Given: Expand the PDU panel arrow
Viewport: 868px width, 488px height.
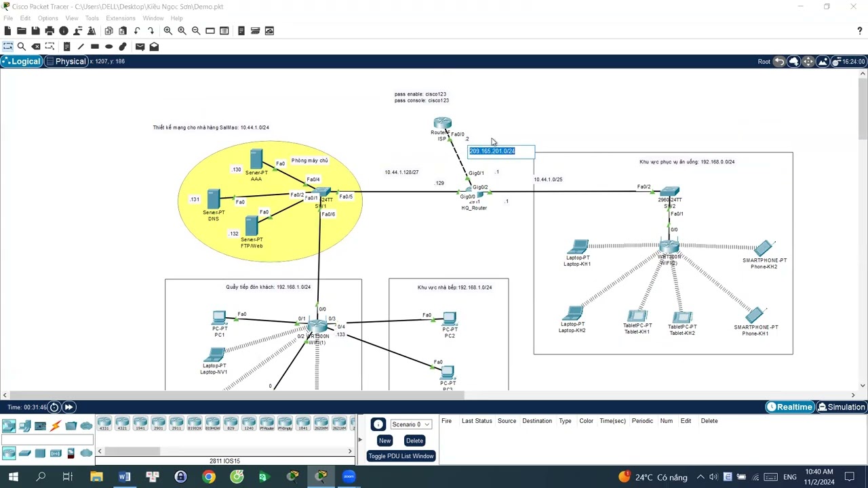Looking at the screenshot, I should [360, 440].
